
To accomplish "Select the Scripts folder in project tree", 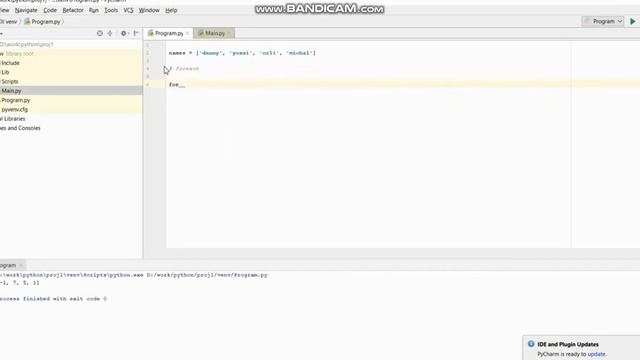I will pos(10,82).
